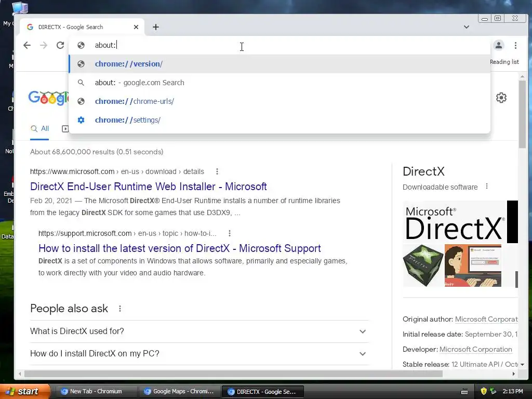The image size is (532, 399).
Task: Maximize the Chromium window
Action: click(x=498, y=18)
